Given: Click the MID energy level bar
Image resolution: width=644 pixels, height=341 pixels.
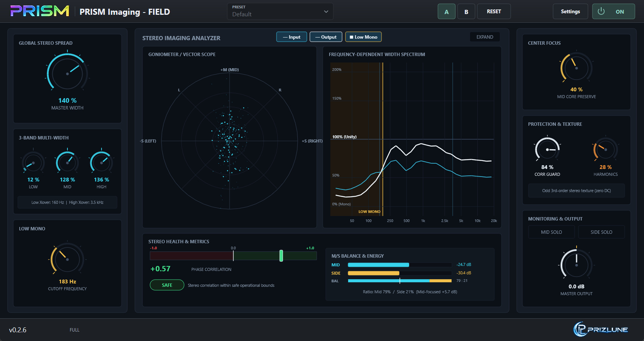Looking at the screenshot, I should 400,265.
